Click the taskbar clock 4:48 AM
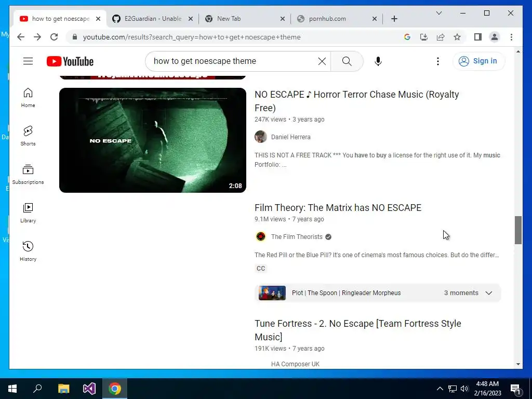This screenshot has width=532, height=399. 487,389
